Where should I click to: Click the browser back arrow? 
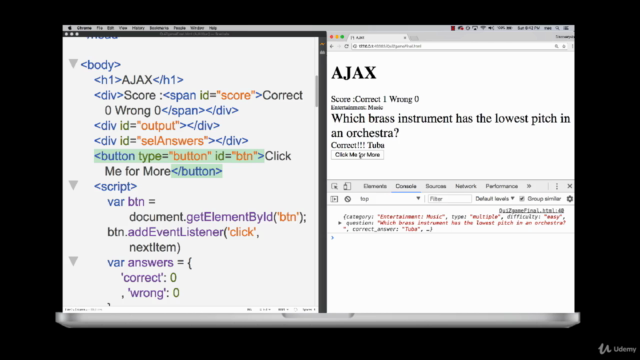pos(332,46)
